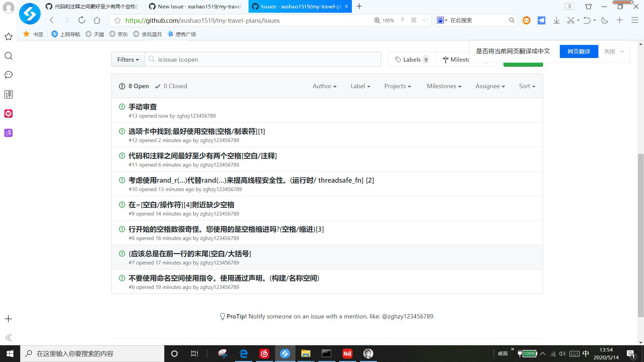Switch to the first GitHub issue tab
644x362 pixels.
[94, 6]
